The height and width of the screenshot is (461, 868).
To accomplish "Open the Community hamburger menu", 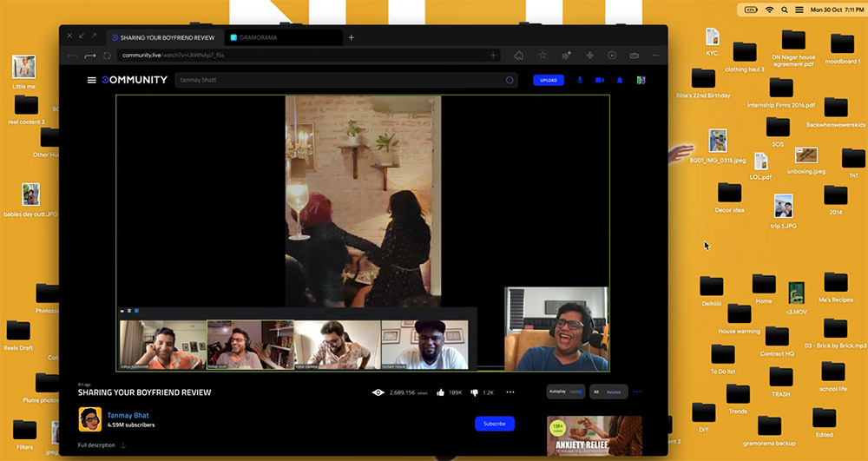I will point(91,80).
